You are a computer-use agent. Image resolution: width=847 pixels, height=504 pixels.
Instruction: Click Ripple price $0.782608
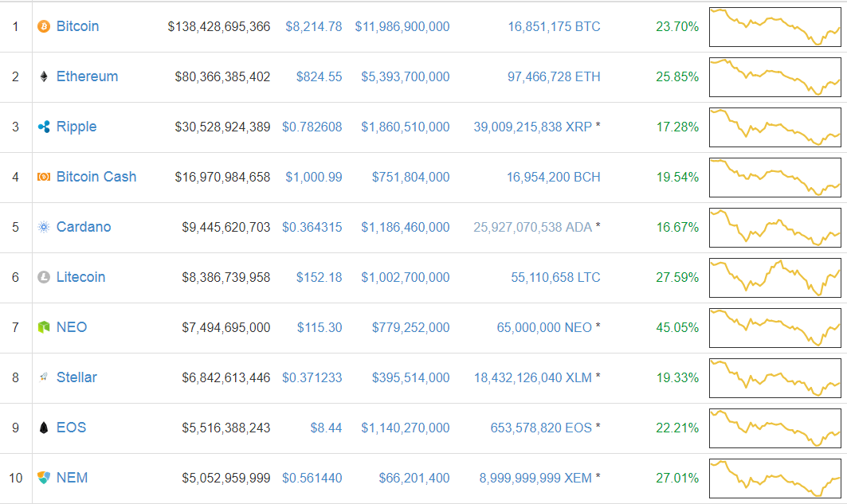click(312, 127)
